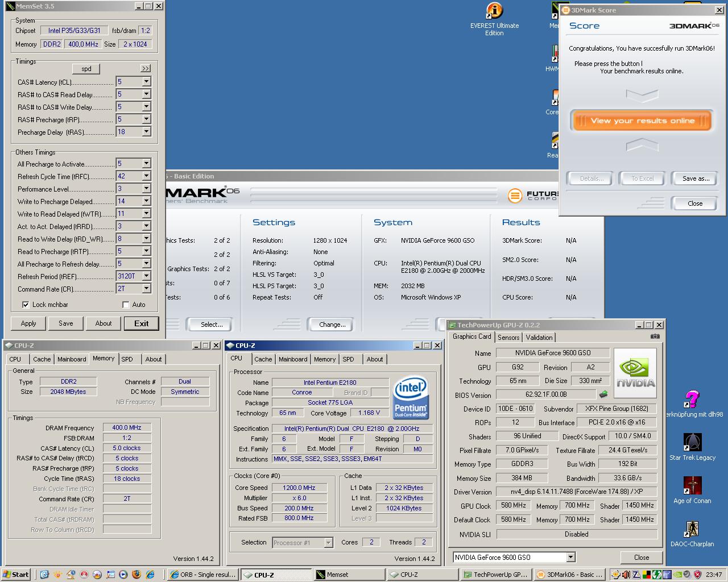Click the GPU-Z camera screenshot icon
Image resolution: width=728 pixels, height=582 pixels.
(x=655, y=336)
